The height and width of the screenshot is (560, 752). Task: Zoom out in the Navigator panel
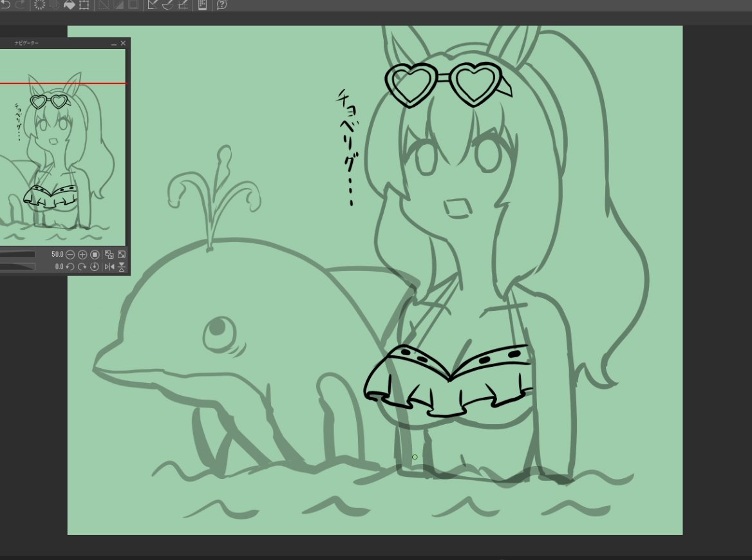pos(70,254)
